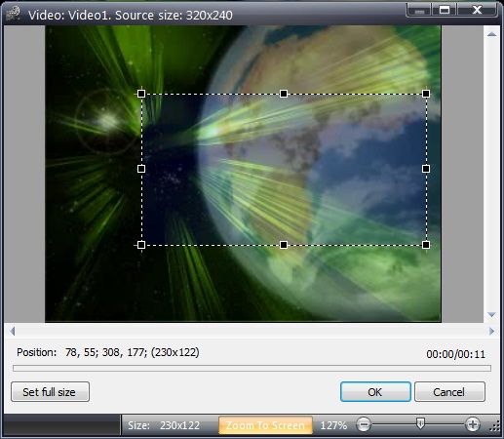The image size is (504, 439).
Task: Select the bottom-right crop handle
Action: point(426,245)
